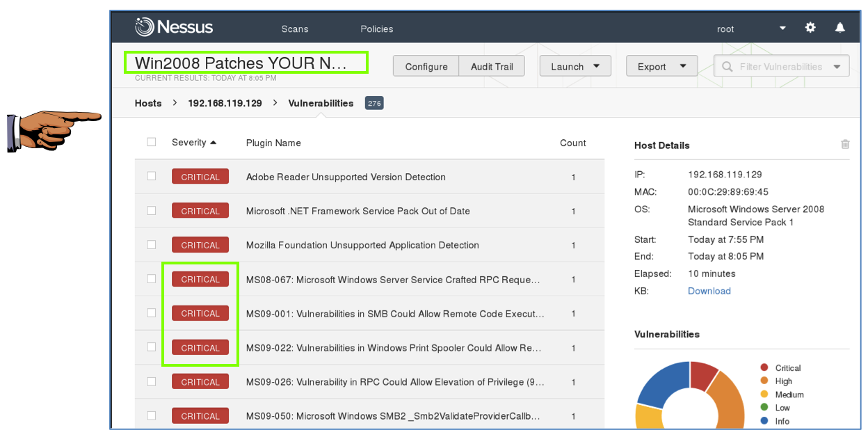Download the KB file link
The height and width of the screenshot is (437, 868).
(x=709, y=291)
